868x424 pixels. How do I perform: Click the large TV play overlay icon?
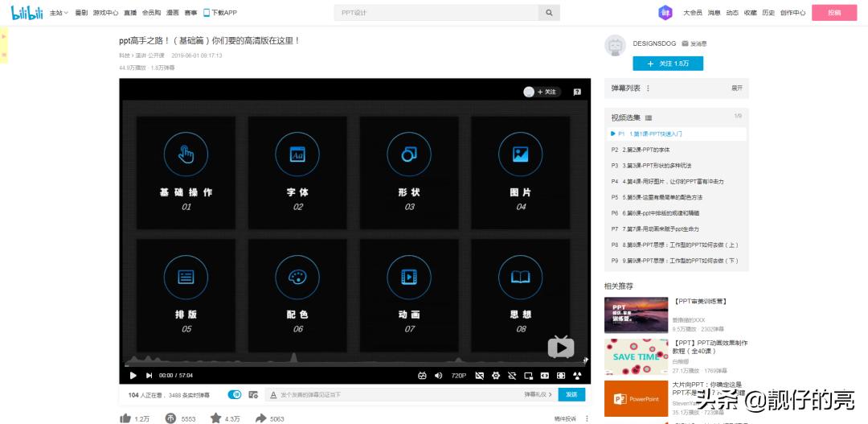(x=561, y=347)
